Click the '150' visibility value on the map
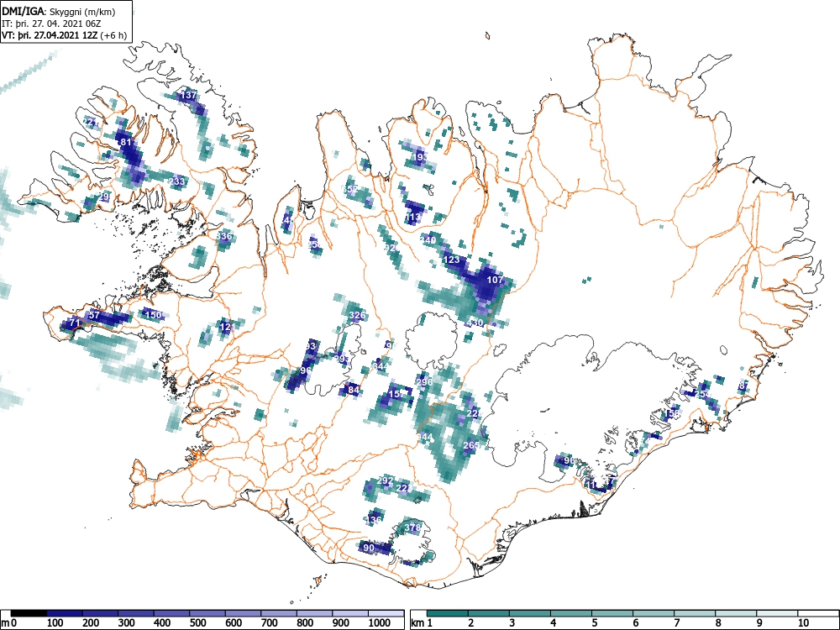Screen dimensions: 840x630 click(154, 314)
